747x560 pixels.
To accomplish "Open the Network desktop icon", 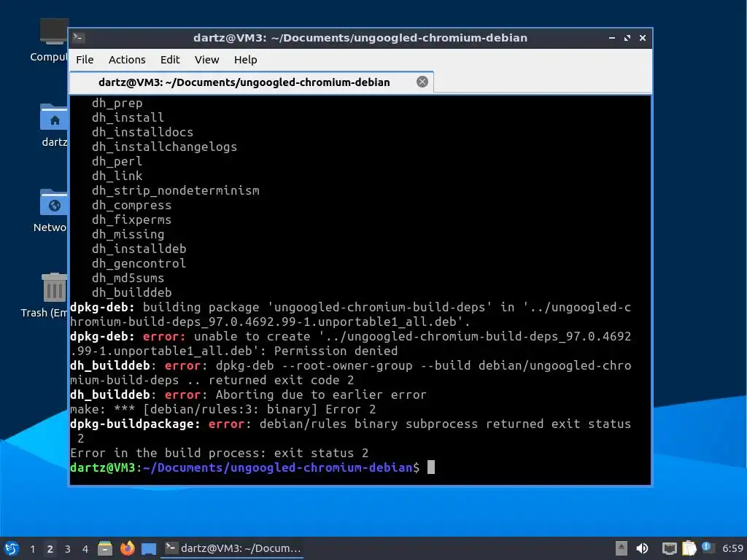I will click(50, 211).
